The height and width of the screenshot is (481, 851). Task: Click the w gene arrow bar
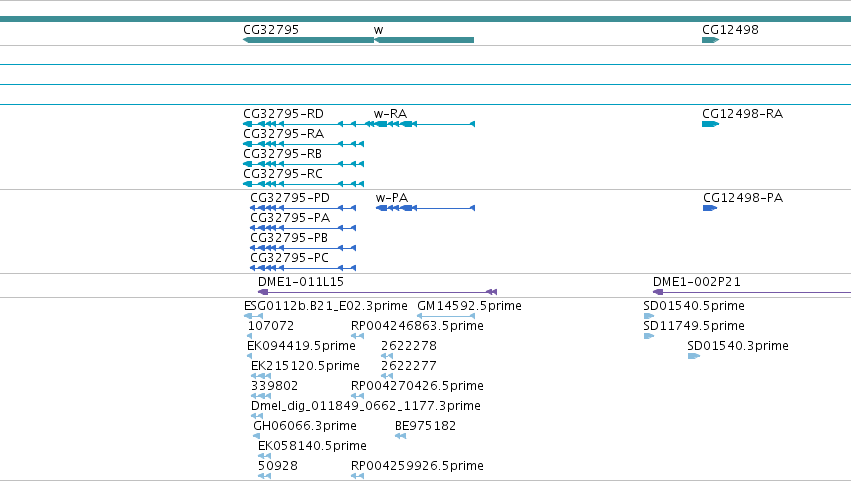(424, 40)
